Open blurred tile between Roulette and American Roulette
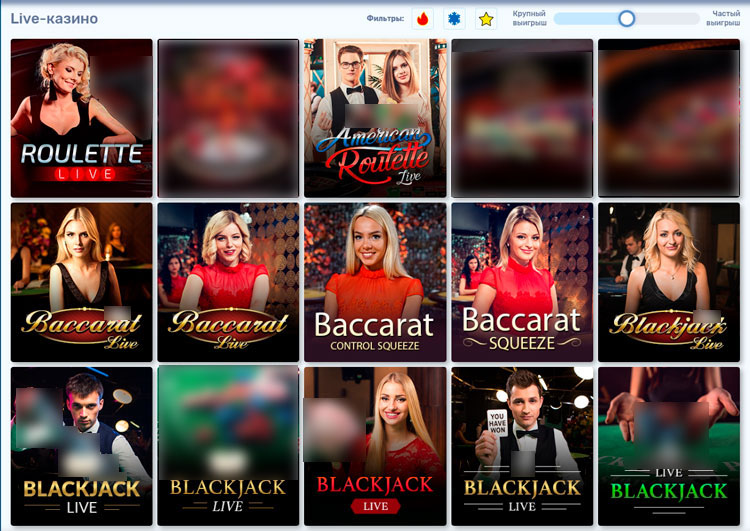 click(x=228, y=118)
